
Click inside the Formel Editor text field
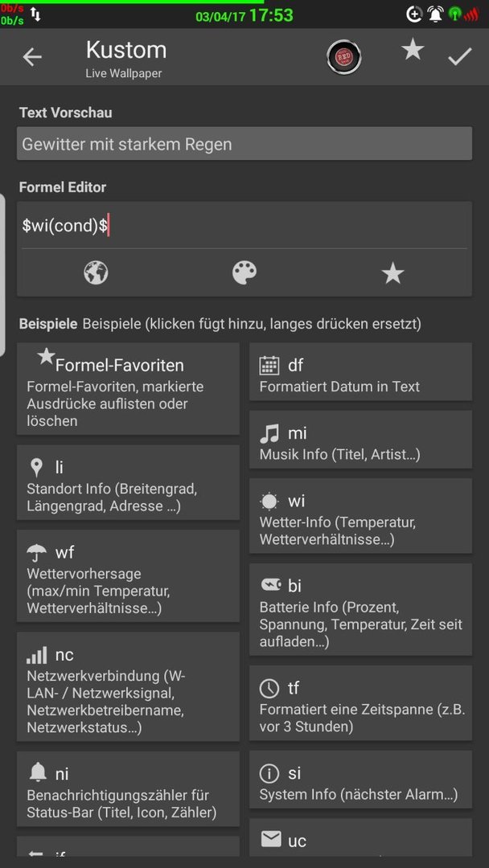point(244,226)
